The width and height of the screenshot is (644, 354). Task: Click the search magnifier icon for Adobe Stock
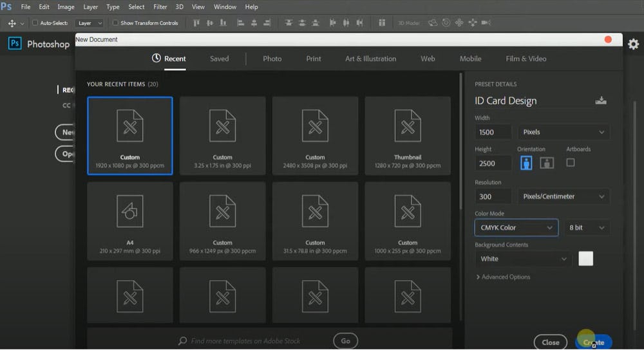(183, 340)
